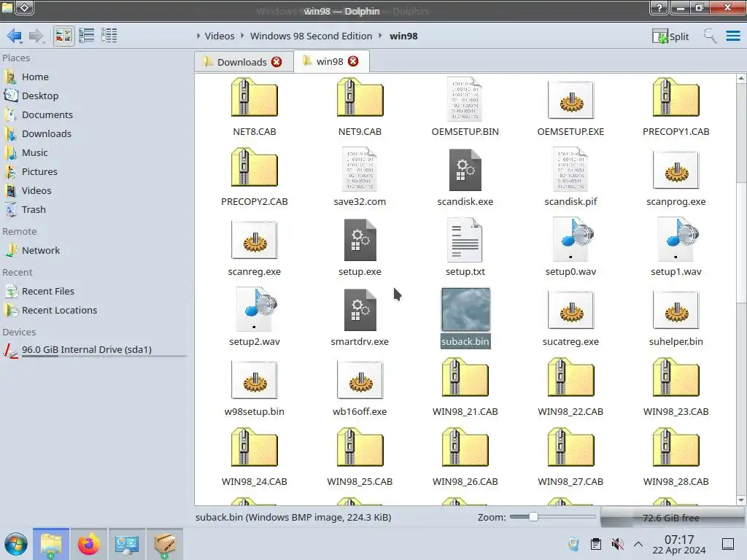Click the suback.bin image thumbnail

(465, 309)
